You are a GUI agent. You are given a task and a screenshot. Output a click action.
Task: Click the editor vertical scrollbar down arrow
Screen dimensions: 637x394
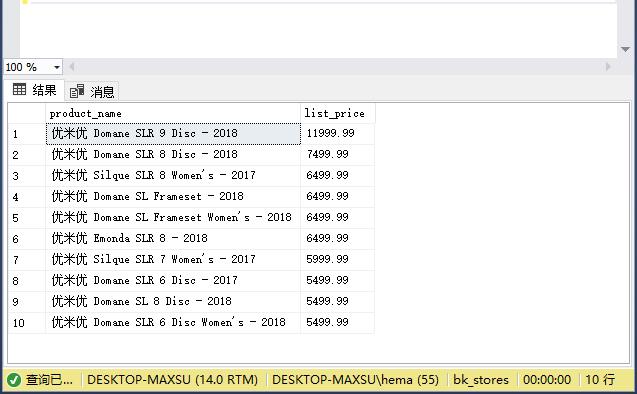tap(626, 49)
